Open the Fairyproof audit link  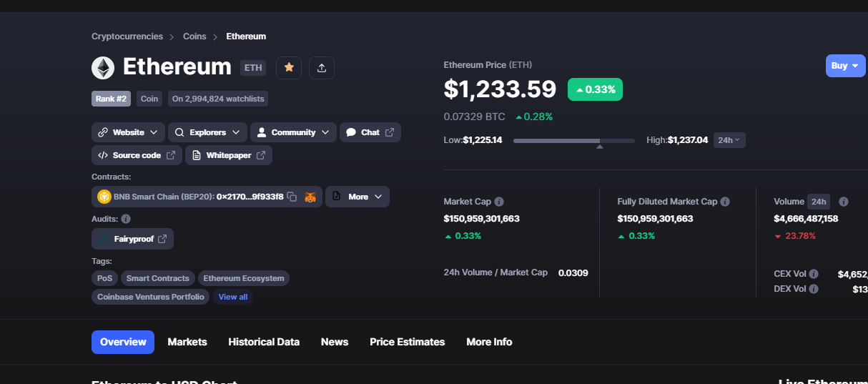132,239
